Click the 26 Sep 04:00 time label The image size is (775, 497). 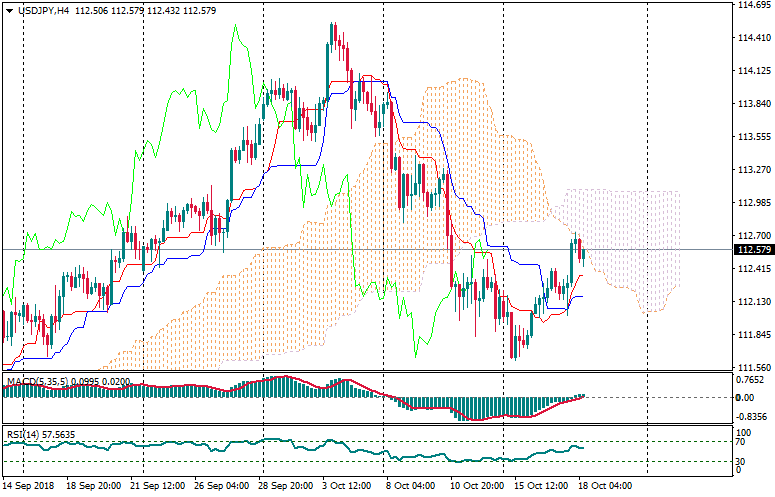click(220, 484)
